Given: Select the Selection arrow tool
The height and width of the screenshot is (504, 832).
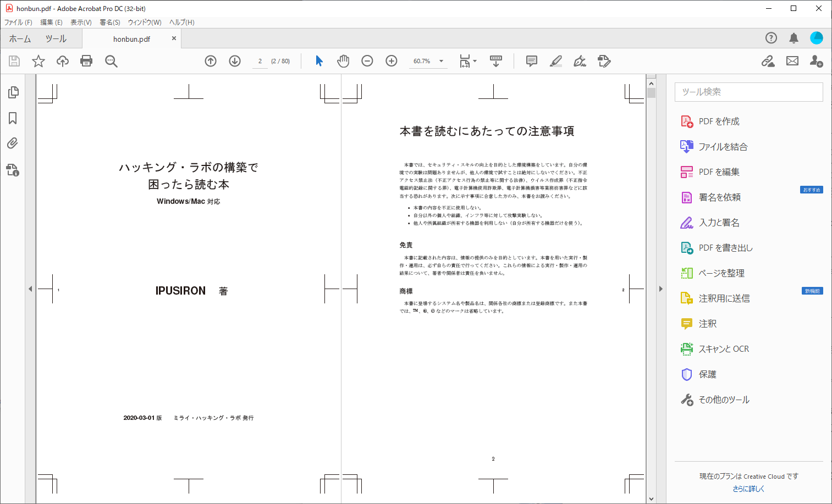Looking at the screenshot, I should [x=319, y=61].
